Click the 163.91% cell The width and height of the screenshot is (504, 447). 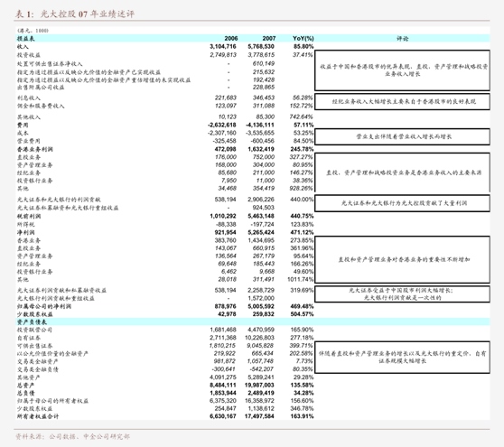(302, 416)
